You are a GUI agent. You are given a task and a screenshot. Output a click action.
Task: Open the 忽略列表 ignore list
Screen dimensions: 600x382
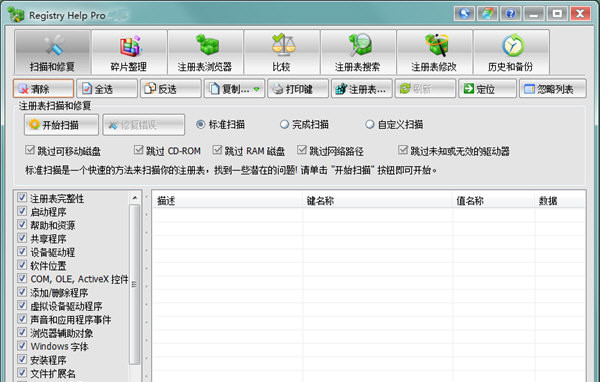(553, 89)
